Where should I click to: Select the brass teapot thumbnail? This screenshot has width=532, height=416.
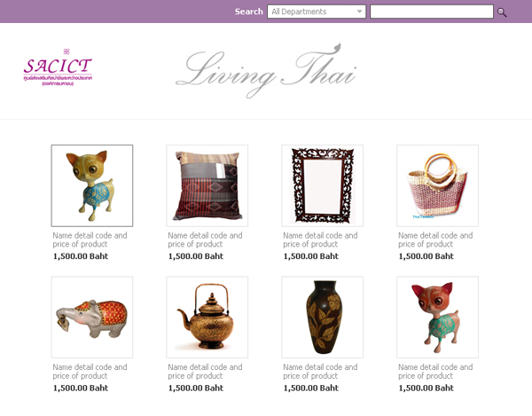pos(207,318)
